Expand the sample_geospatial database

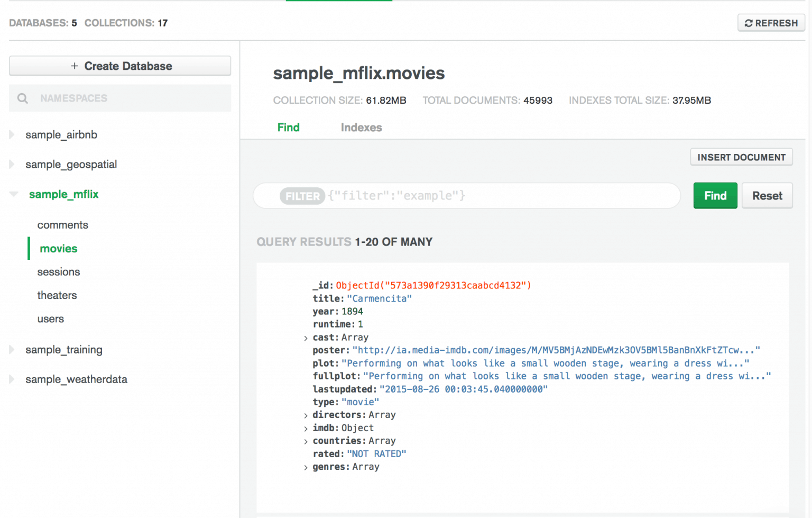[12, 165]
